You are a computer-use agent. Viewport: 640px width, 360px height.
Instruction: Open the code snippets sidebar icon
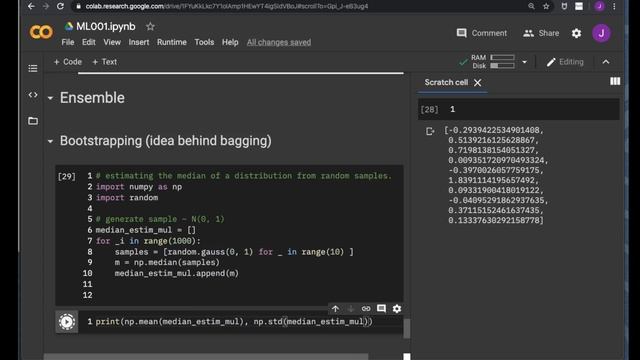coord(33,95)
